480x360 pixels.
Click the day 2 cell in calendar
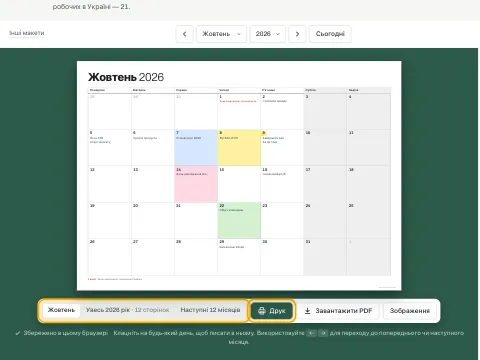tap(282, 111)
